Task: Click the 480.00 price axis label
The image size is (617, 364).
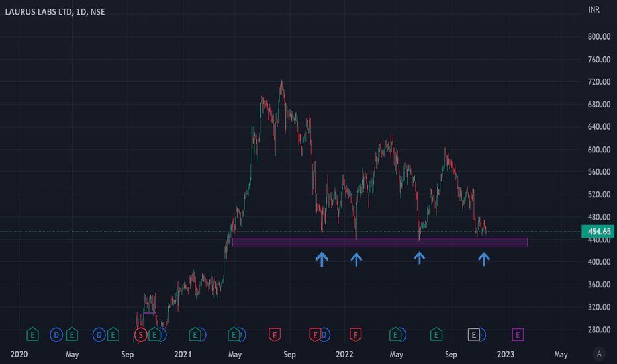Action: pos(599,217)
